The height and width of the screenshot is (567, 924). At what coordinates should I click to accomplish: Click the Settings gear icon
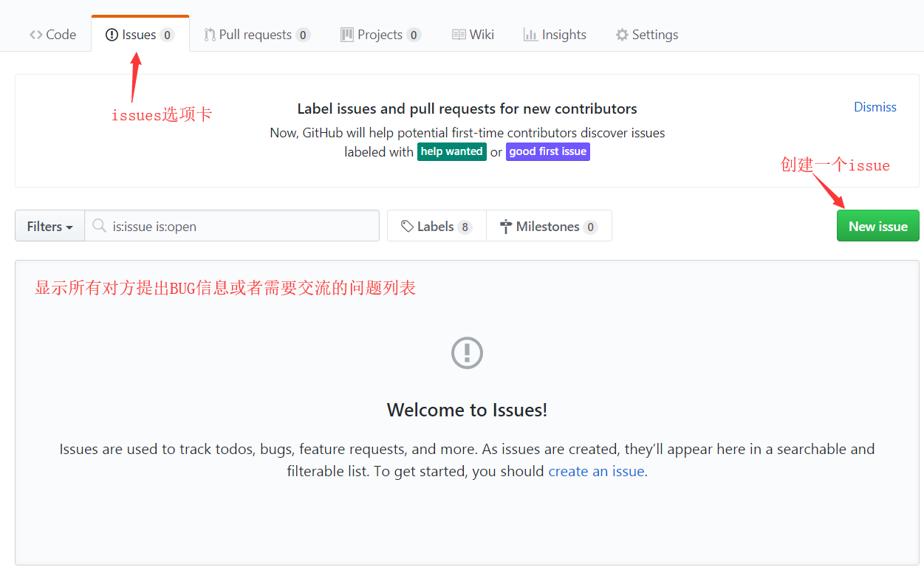pyautogui.click(x=621, y=34)
